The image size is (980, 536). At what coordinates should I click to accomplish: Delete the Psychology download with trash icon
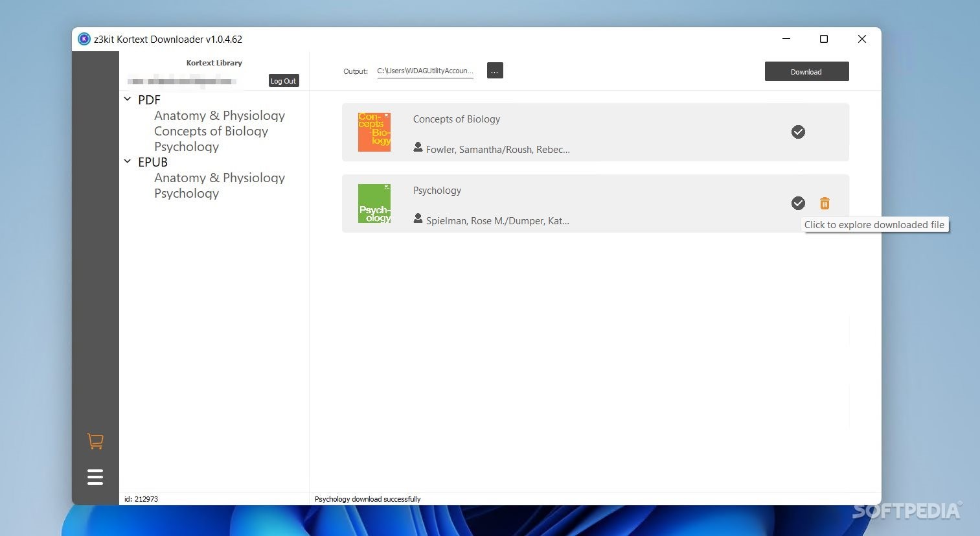tap(825, 204)
